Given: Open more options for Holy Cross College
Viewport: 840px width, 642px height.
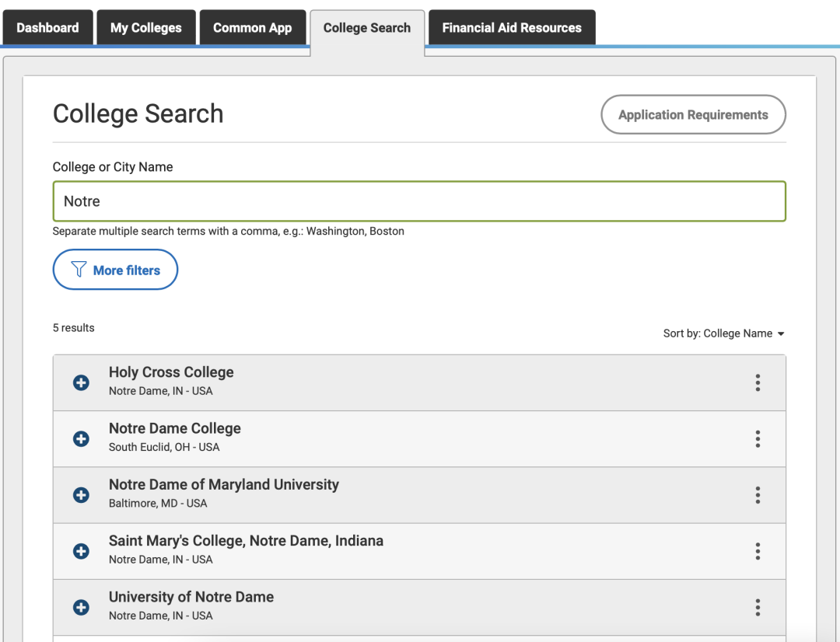Looking at the screenshot, I should point(757,382).
